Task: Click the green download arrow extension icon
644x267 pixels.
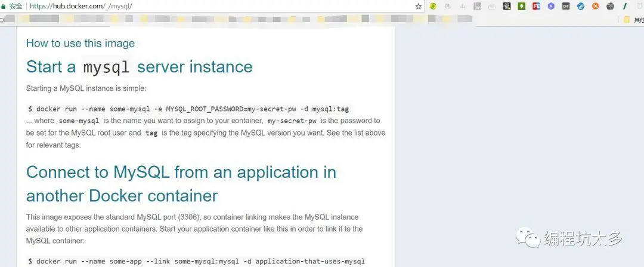Action: [x=522, y=6]
